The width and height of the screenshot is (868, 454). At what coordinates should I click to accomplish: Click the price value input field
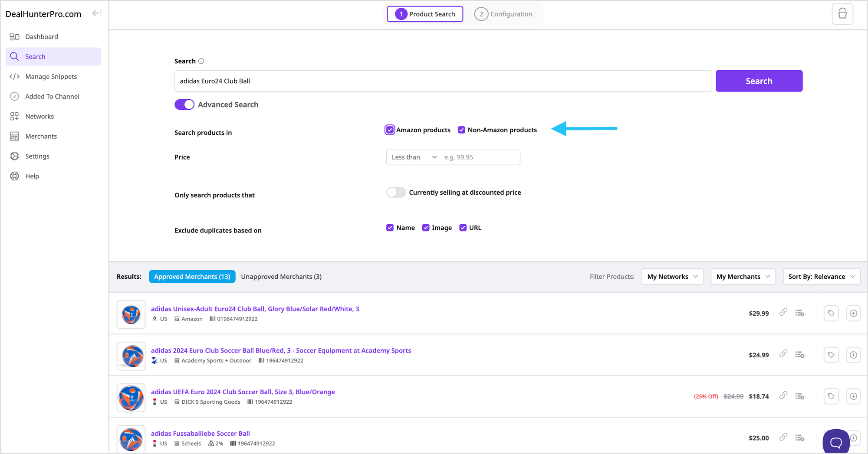pyautogui.click(x=480, y=157)
